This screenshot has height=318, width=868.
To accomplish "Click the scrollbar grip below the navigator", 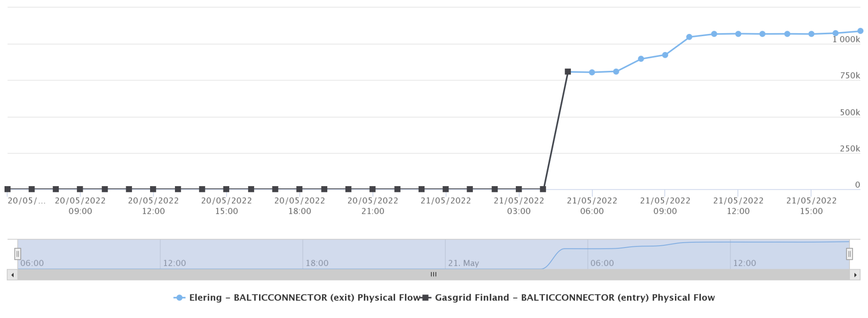I will [434, 274].
